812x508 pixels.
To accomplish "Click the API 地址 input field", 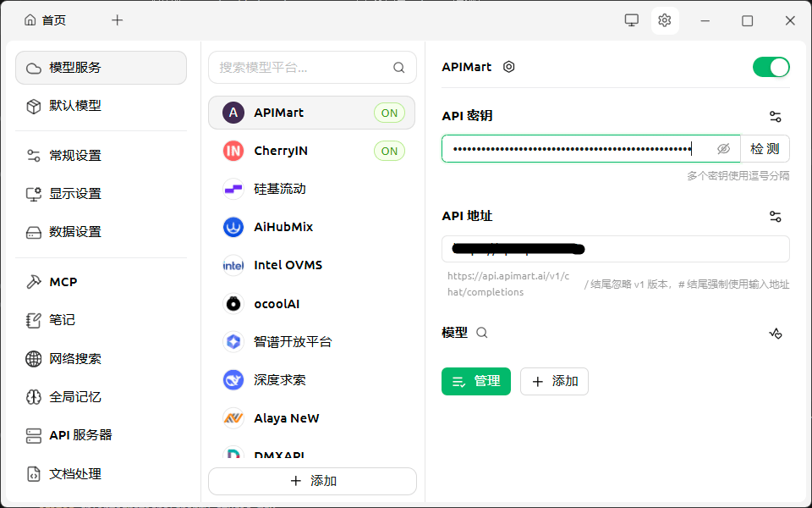I will [615, 249].
